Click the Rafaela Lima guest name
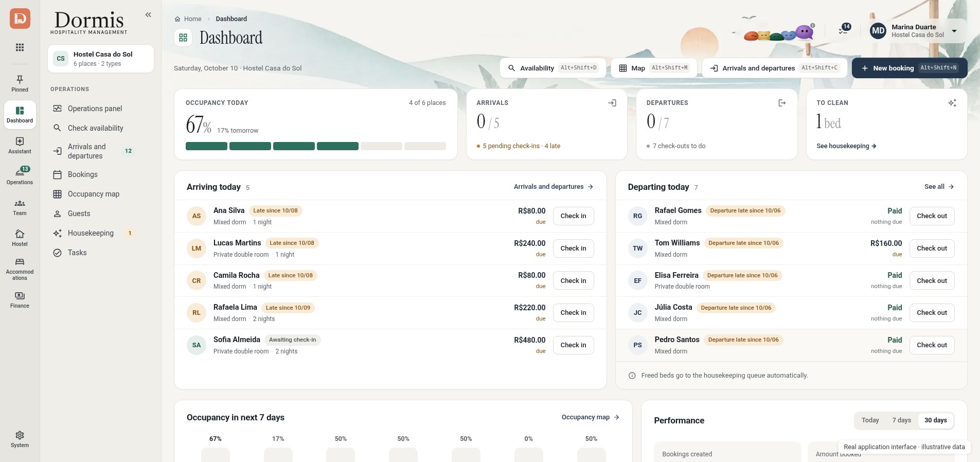Viewport: 980px width, 462px height. point(235,307)
